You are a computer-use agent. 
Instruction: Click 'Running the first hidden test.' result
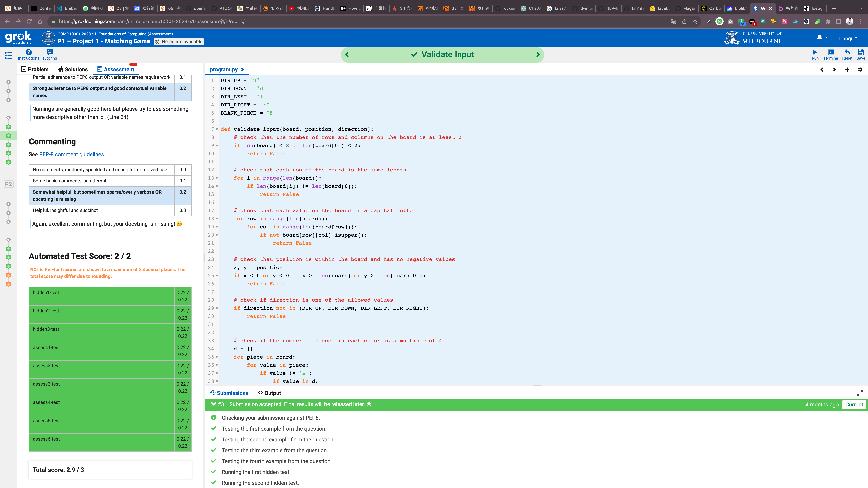256,472
